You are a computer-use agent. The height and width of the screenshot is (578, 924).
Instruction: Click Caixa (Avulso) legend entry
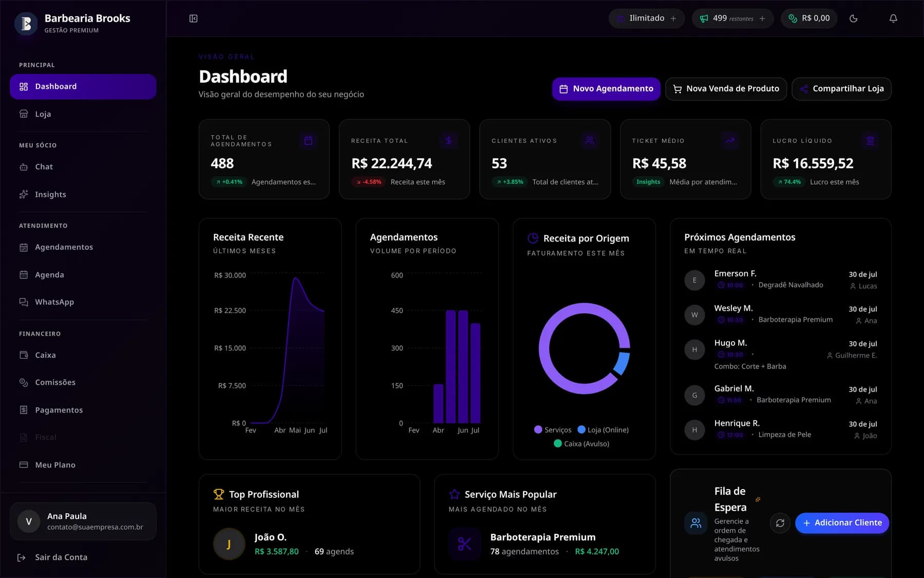point(582,443)
